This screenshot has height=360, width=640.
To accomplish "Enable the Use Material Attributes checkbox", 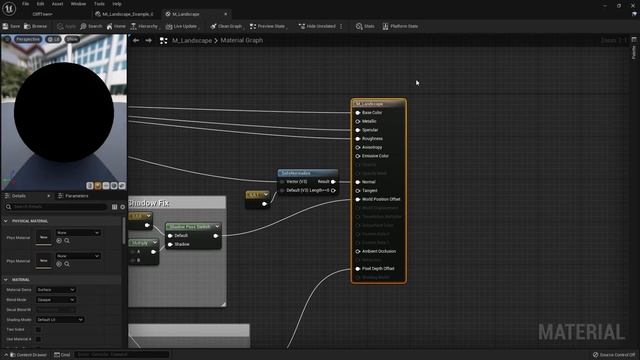I will click(x=38, y=339).
